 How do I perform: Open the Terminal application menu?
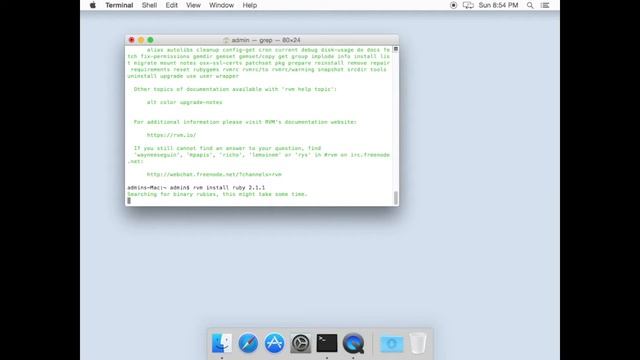tap(119, 5)
